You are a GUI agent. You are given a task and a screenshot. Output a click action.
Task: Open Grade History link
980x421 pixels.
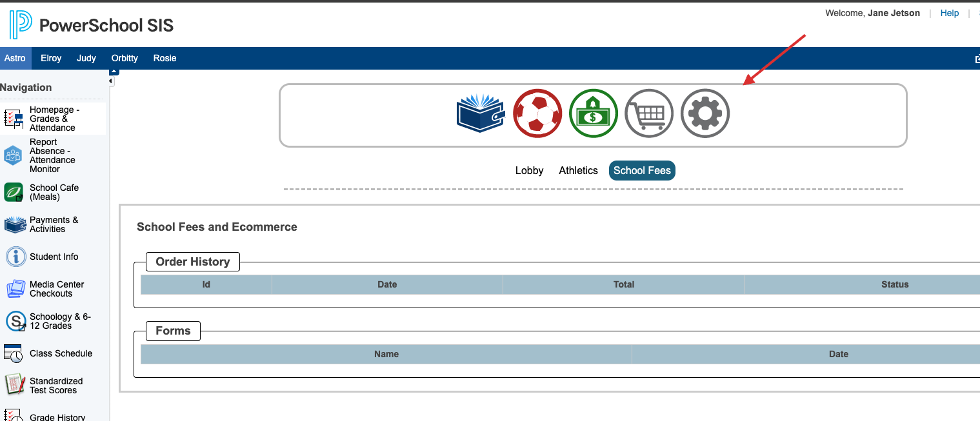pos(57,417)
